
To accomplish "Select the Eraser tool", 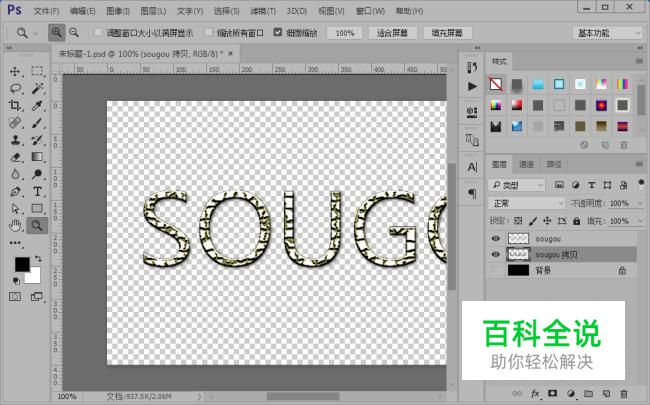I will click(x=15, y=157).
